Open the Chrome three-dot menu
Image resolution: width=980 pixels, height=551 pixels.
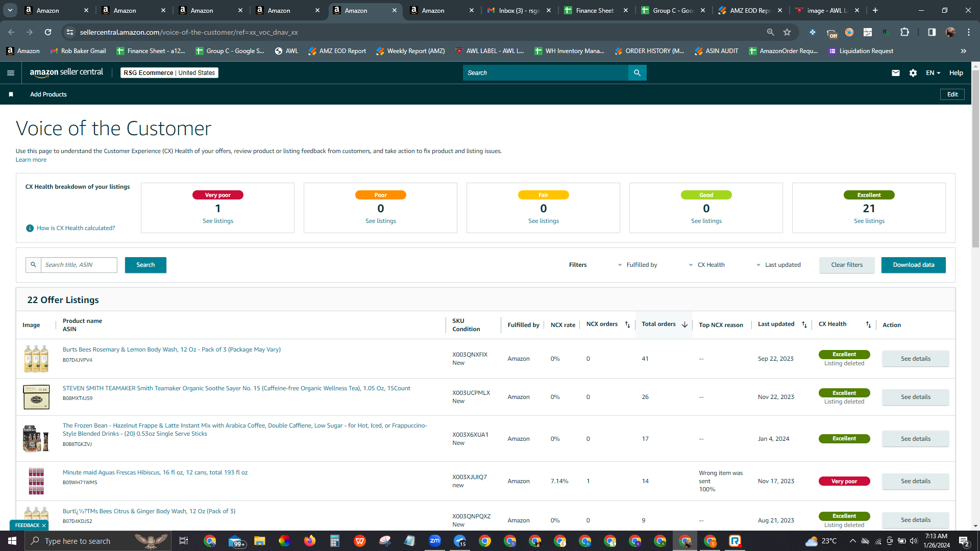click(x=969, y=32)
